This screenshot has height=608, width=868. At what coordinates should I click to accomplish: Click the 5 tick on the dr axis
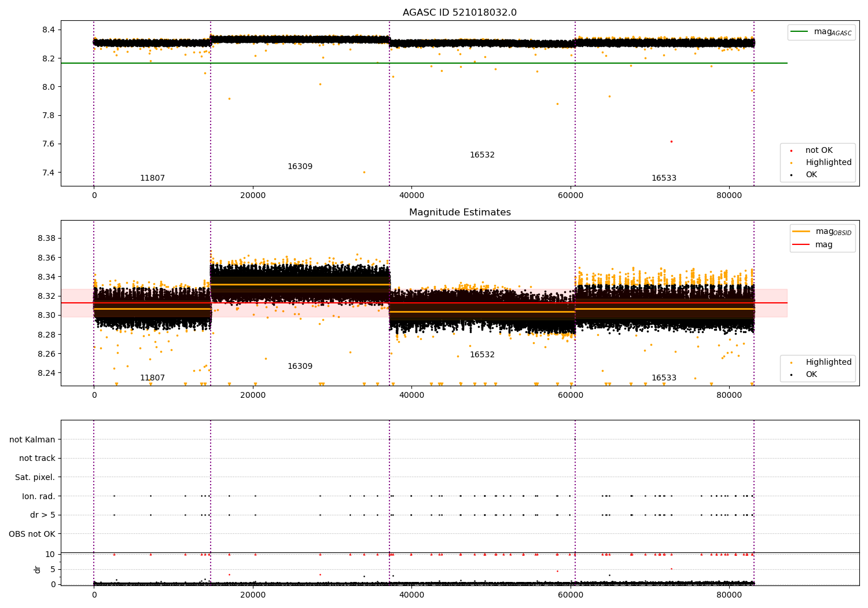[x=53, y=570]
